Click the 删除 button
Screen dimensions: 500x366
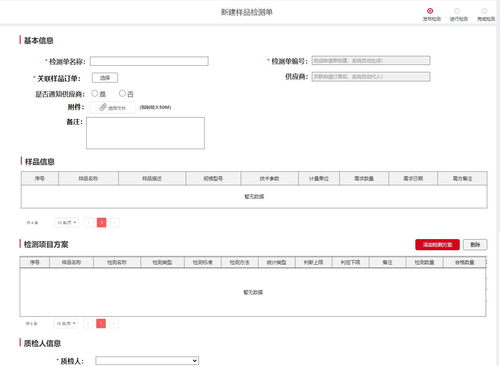tap(475, 245)
